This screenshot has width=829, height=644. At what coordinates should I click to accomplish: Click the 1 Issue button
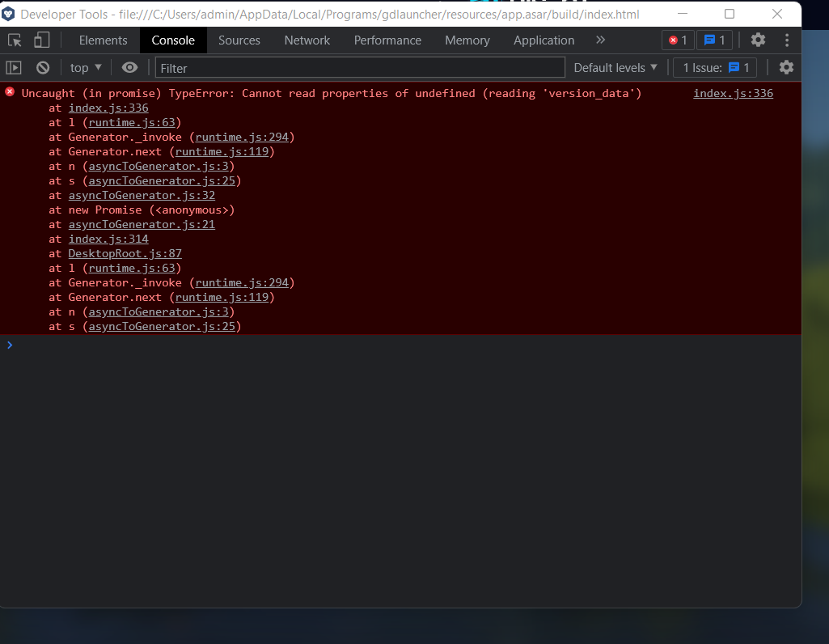[714, 68]
